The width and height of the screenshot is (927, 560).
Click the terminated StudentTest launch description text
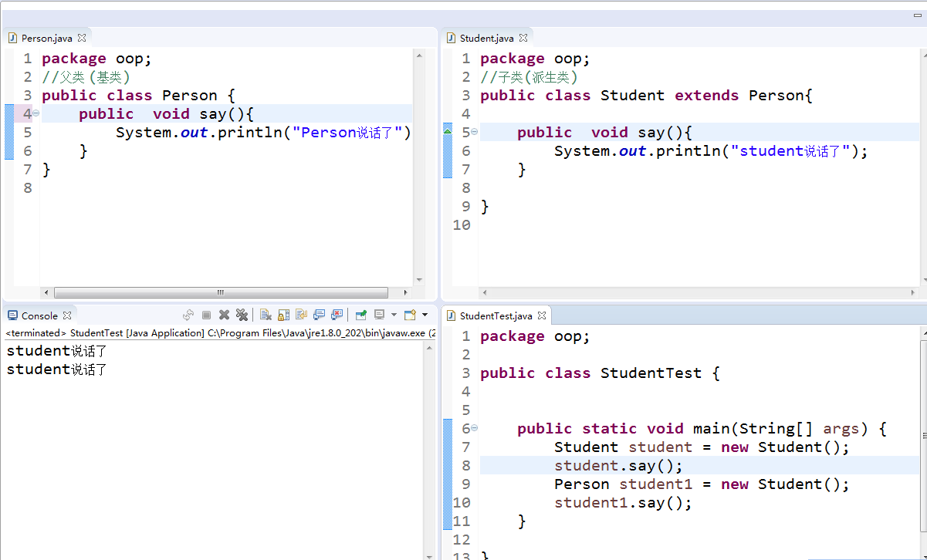pyautogui.click(x=220, y=333)
